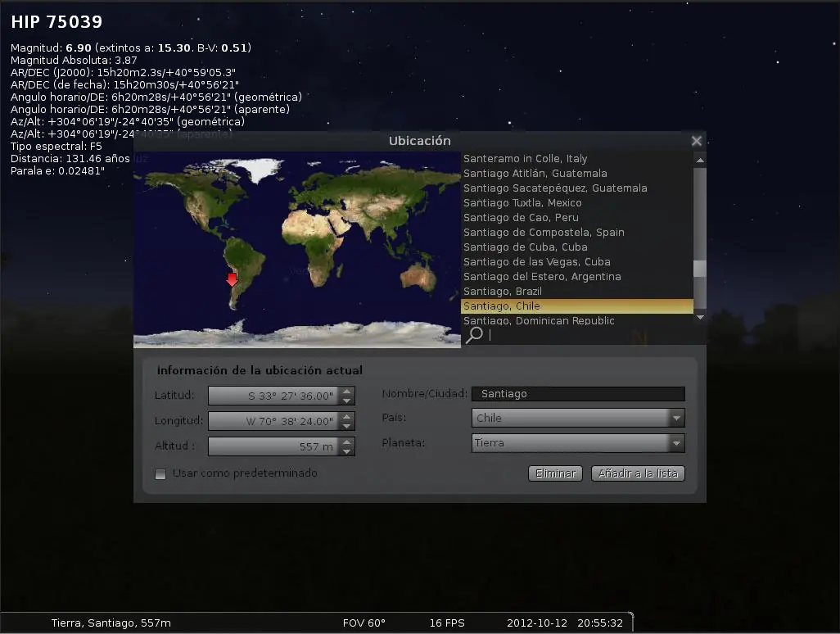Select 'Santiago Atitlán, Guatemala'
Image resolution: width=840 pixels, height=634 pixels.
point(577,173)
